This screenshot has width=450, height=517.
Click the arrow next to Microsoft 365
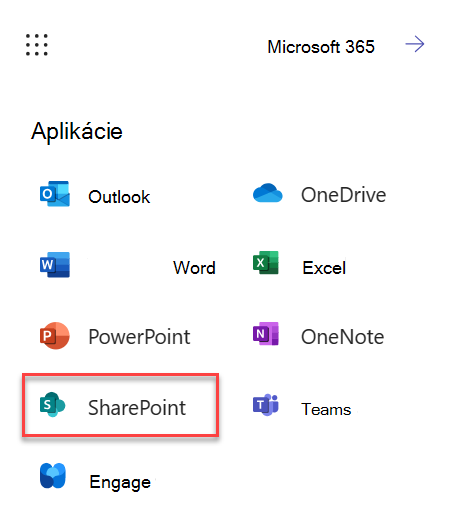(415, 44)
